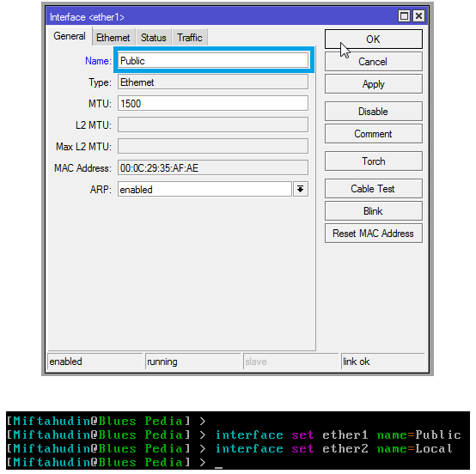Open the Traffic tab
The width and height of the screenshot is (476, 474).
click(x=190, y=38)
